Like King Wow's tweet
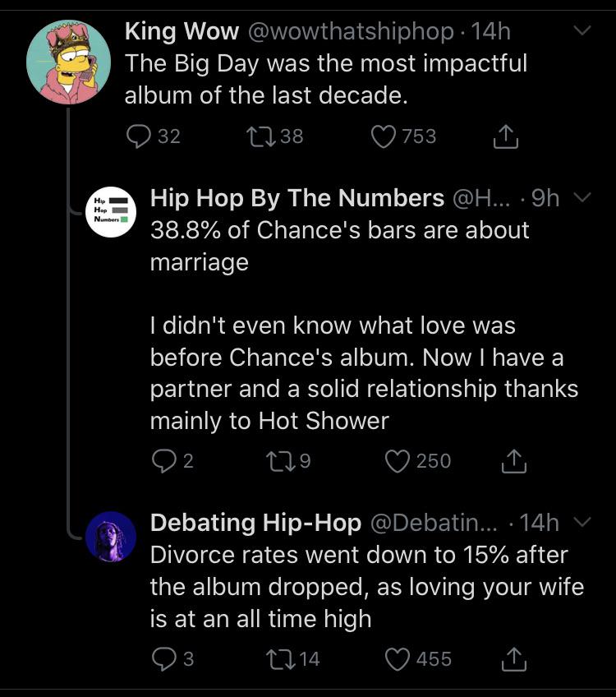616x697 pixels. coord(384,136)
